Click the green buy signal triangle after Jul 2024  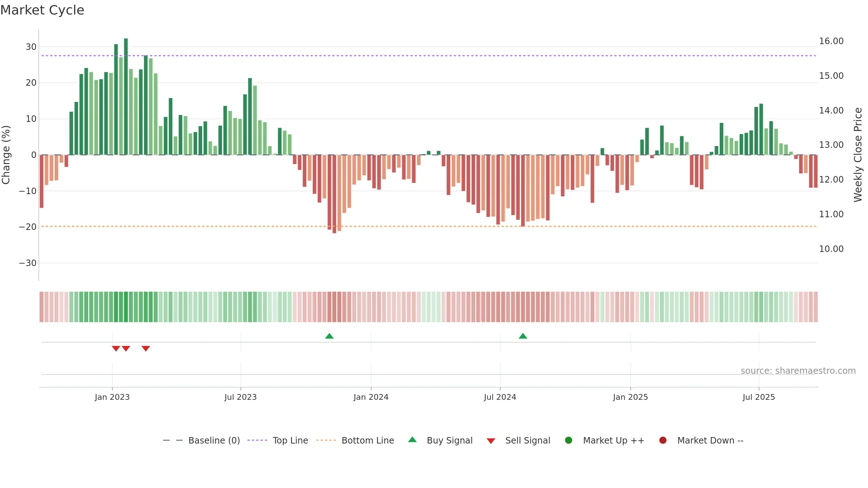(523, 336)
